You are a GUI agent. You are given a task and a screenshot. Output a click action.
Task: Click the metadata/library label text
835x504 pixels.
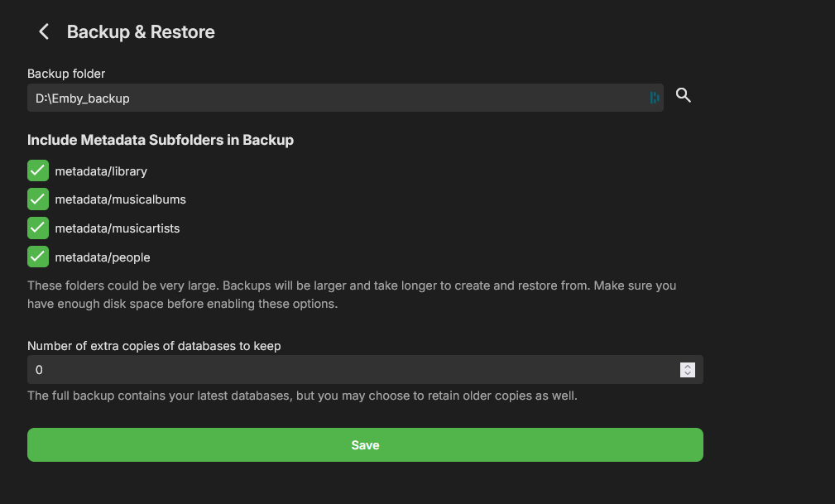click(x=101, y=171)
